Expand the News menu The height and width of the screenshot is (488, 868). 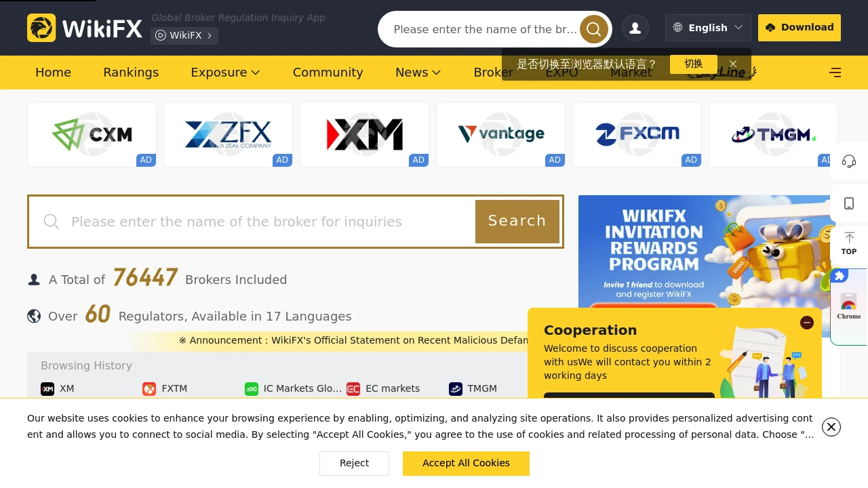pyautogui.click(x=418, y=73)
